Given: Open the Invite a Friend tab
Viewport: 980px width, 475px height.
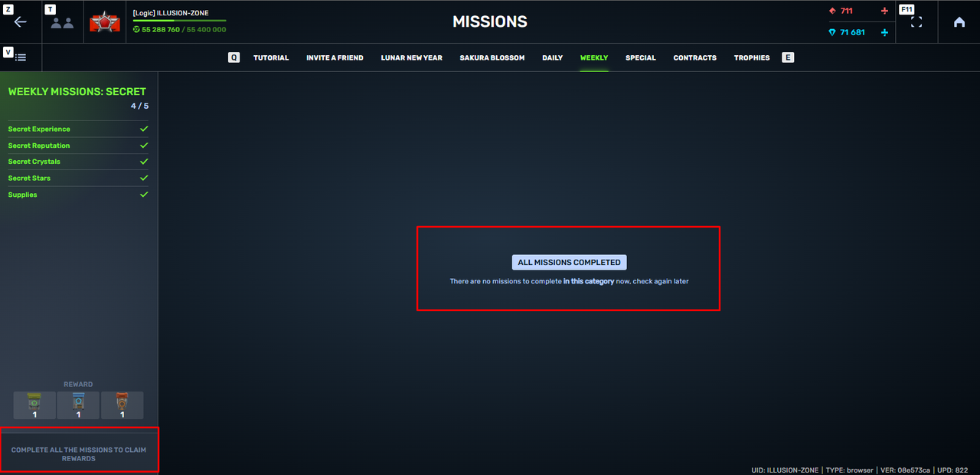Looking at the screenshot, I should click(335, 58).
